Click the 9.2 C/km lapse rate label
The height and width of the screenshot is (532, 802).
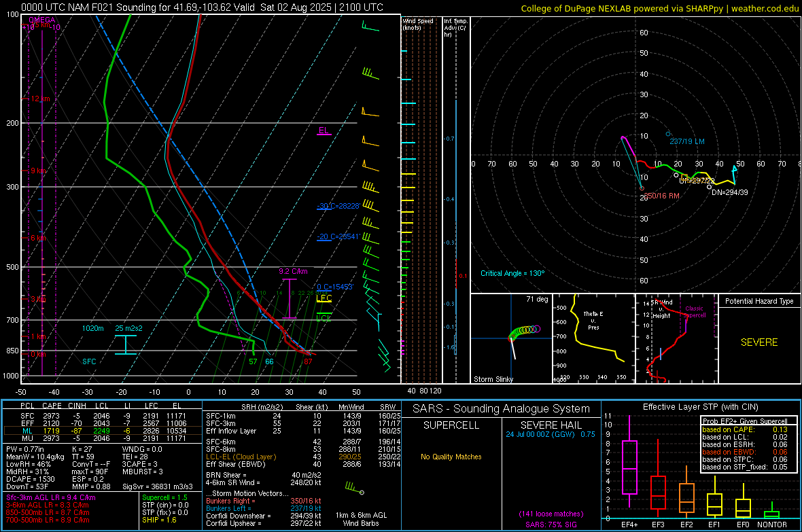point(293,271)
